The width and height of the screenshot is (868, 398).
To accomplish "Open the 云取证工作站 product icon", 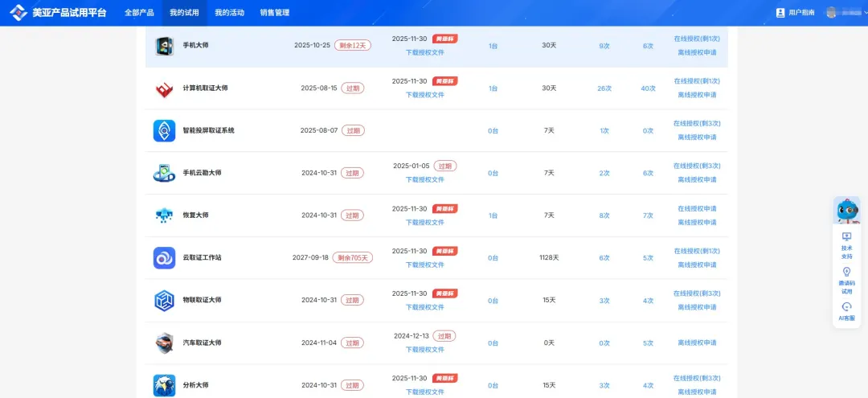I will 164,258.
